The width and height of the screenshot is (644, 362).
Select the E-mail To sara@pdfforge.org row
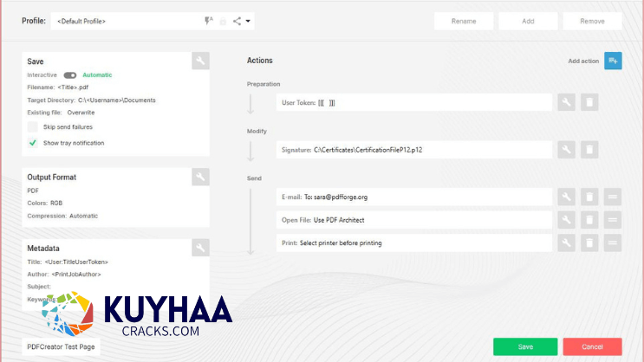coord(414,197)
